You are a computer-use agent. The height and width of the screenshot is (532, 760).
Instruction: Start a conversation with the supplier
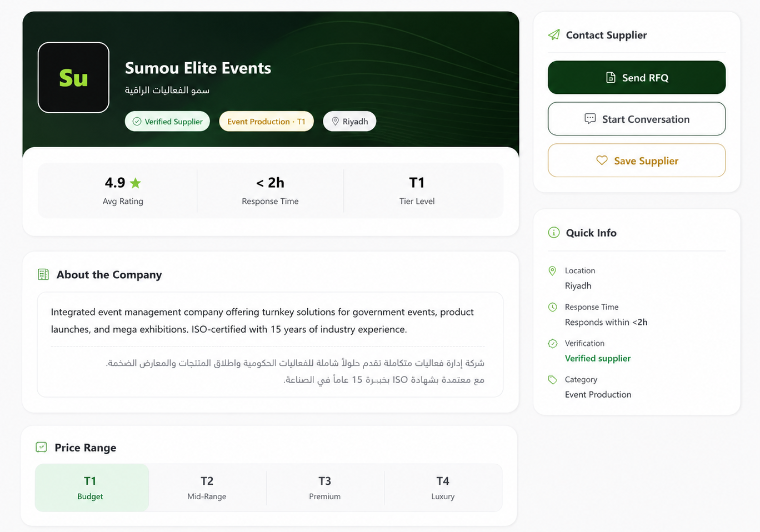637,119
